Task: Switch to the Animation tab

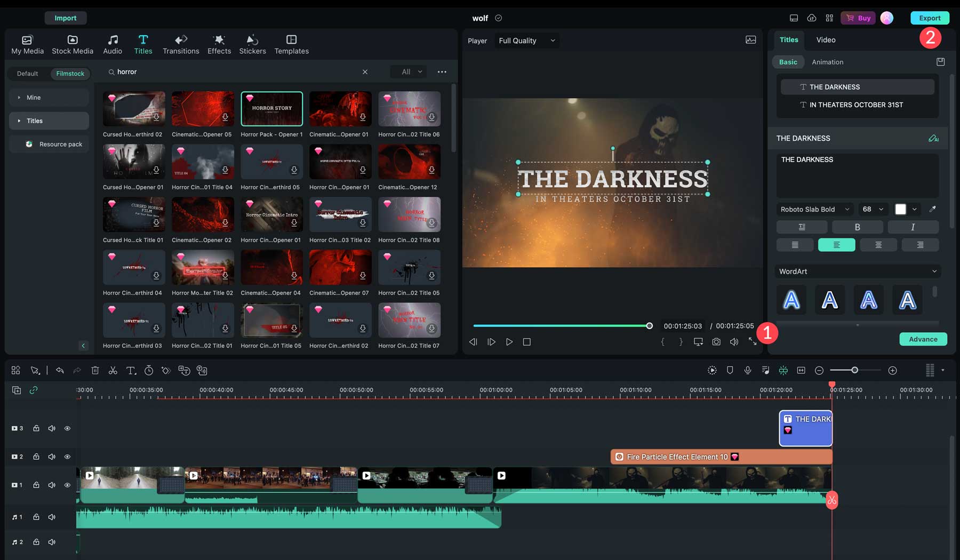Action: 827,62
